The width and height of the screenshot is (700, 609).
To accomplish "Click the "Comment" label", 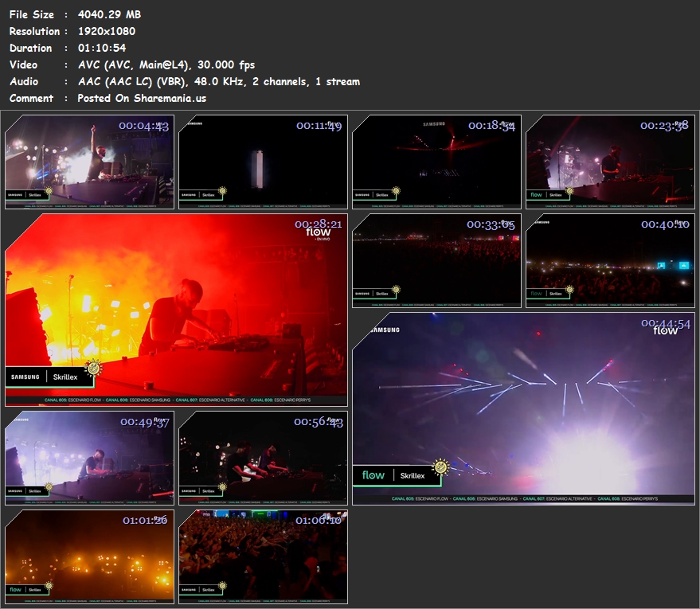I will (31, 98).
